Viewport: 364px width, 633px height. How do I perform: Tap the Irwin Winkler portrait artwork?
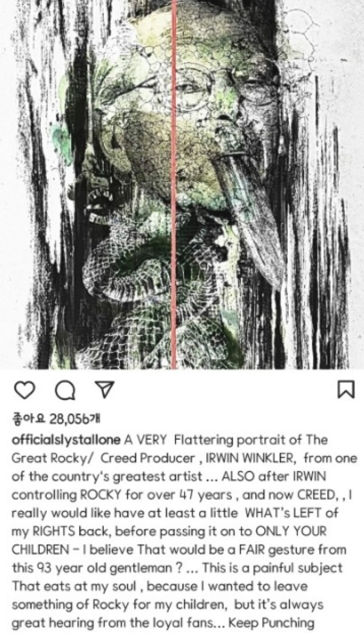(182, 184)
